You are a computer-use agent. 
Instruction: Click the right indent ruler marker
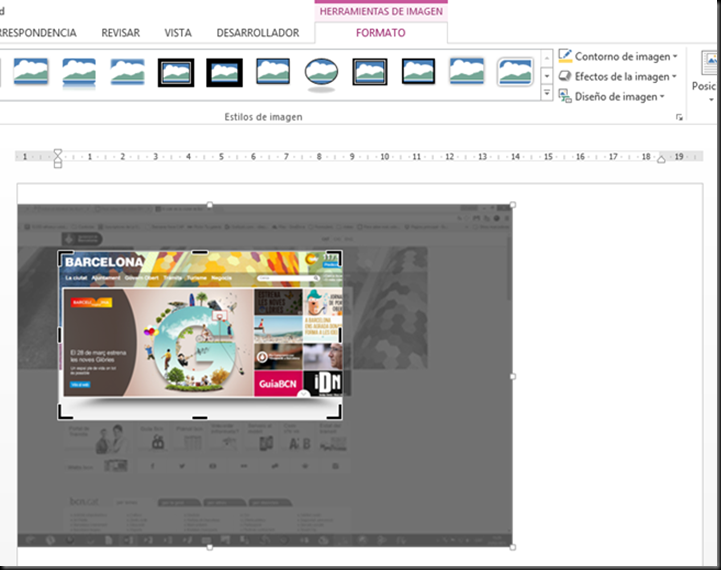(661, 160)
